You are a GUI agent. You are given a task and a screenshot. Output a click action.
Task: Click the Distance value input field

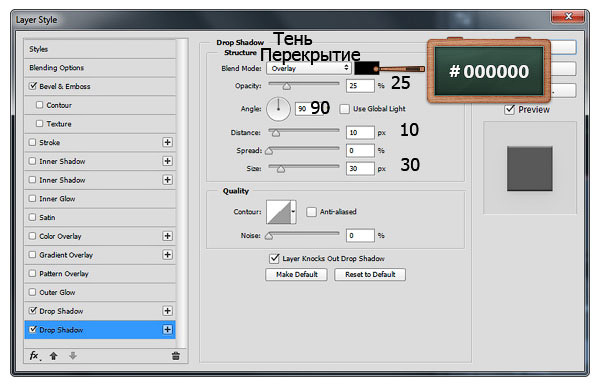(x=360, y=132)
